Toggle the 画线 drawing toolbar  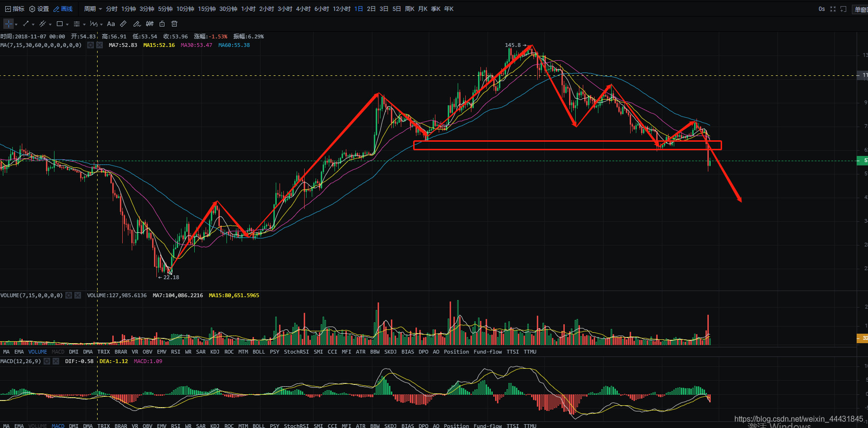(x=63, y=9)
